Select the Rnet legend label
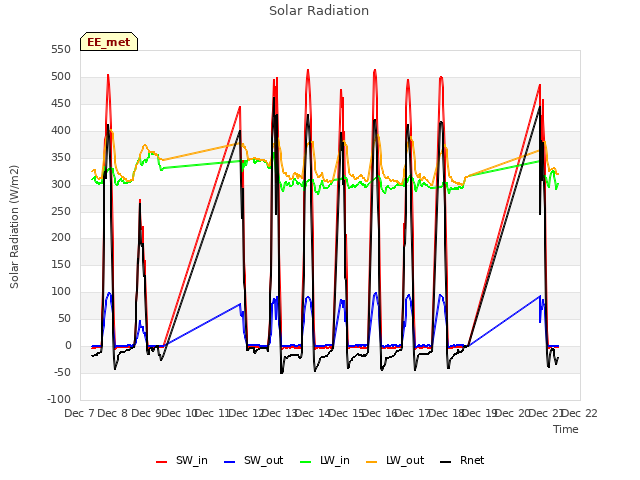Viewport: 640px width, 480px height. [x=472, y=460]
